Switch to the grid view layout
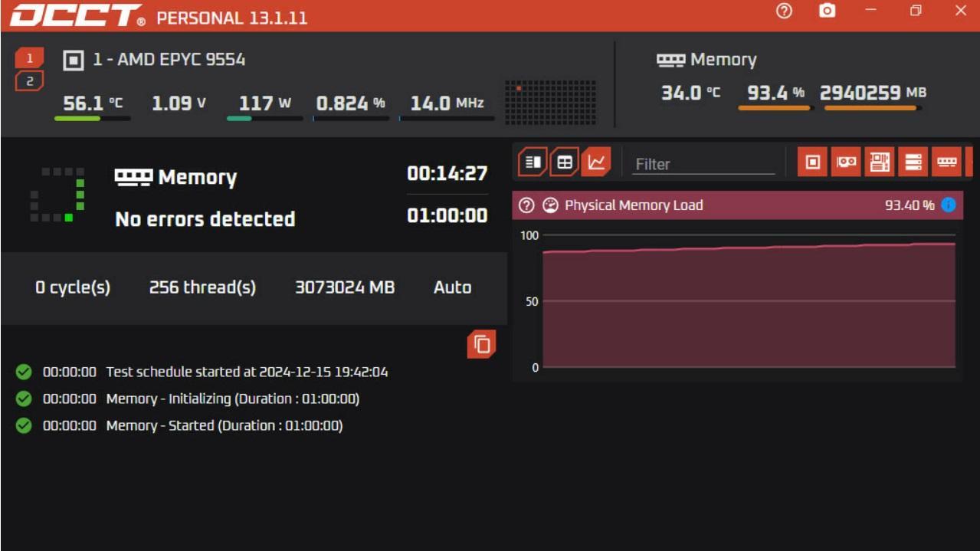 [x=565, y=162]
